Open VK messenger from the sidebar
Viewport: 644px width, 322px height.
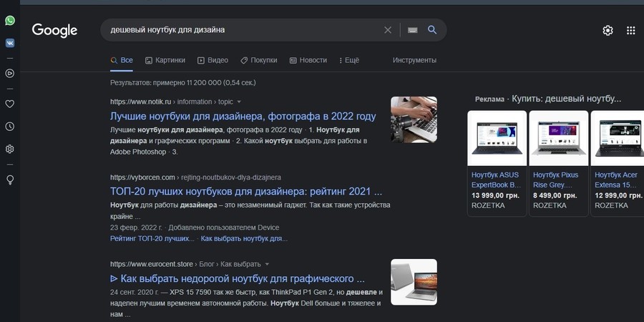pos(10,42)
